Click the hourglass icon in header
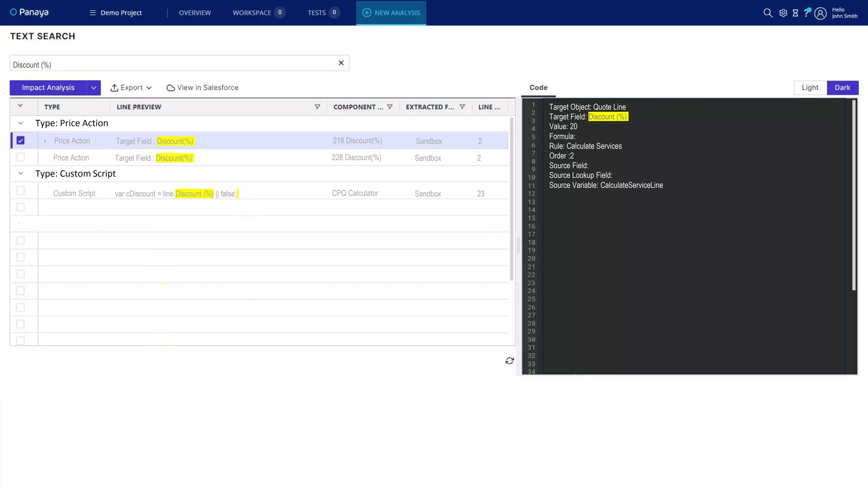The height and width of the screenshot is (488, 868). point(795,13)
